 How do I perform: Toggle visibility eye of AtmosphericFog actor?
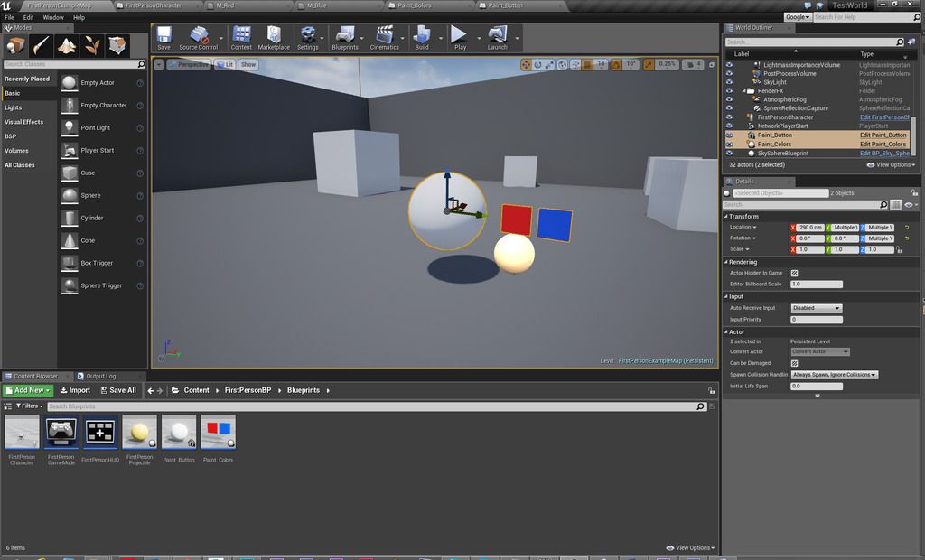pos(729,99)
